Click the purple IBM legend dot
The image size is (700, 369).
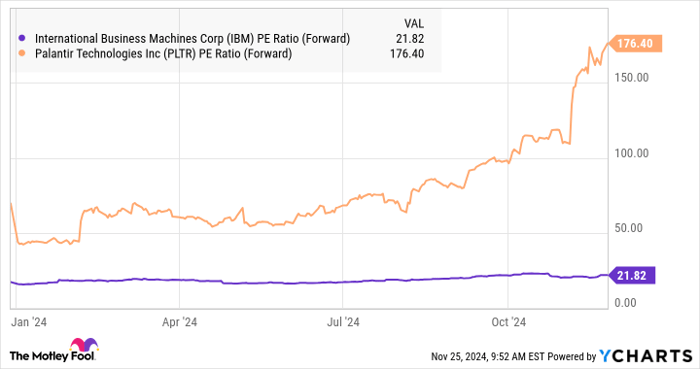[21, 38]
